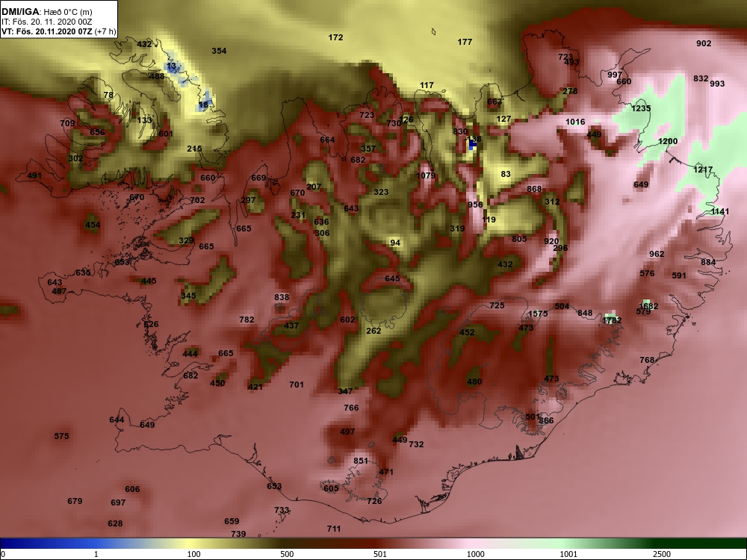Click the map value '1682'

point(648,306)
